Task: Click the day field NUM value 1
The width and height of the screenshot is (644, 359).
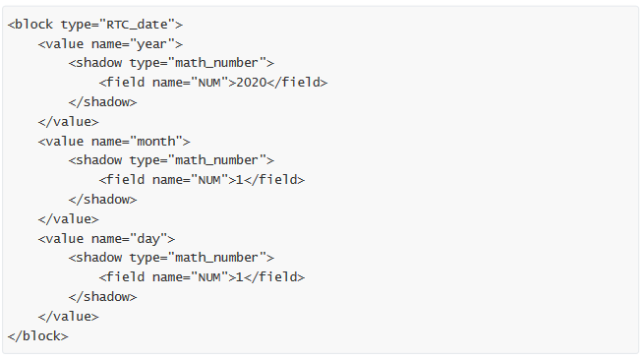Action: [240, 277]
